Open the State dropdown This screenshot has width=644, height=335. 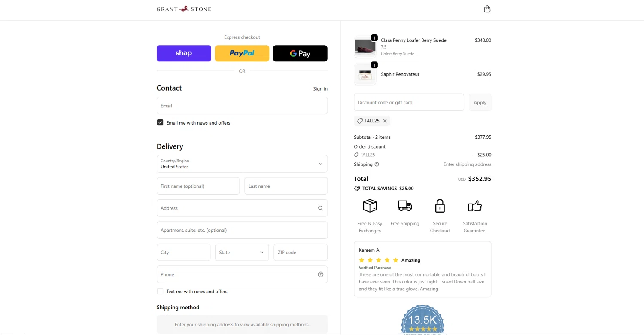(242, 253)
